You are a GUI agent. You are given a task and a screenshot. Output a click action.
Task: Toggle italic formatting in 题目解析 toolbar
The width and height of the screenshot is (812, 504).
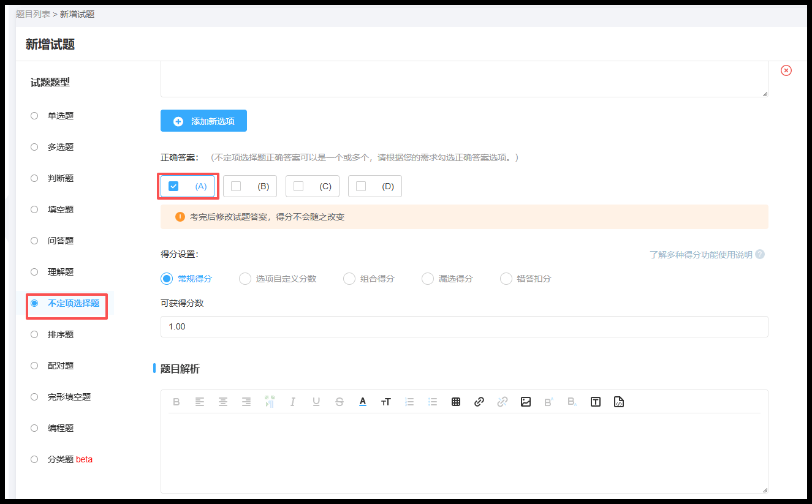click(x=293, y=402)
